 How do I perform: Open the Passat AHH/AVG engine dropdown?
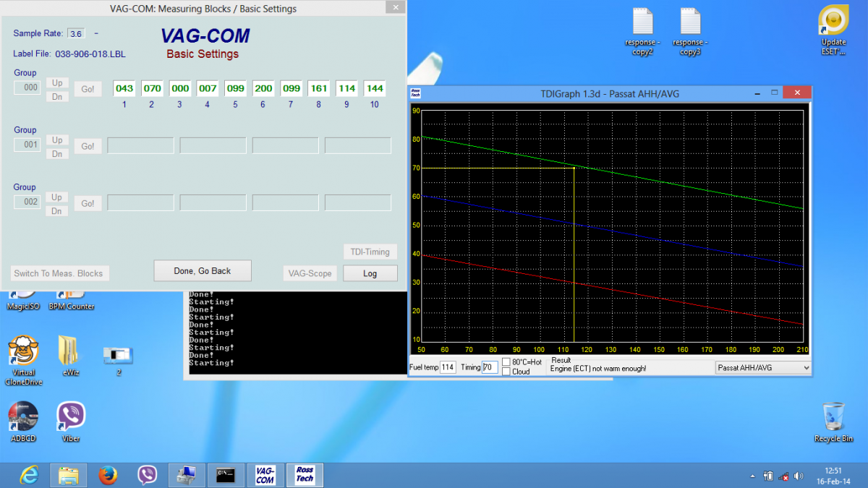(763, 367)
